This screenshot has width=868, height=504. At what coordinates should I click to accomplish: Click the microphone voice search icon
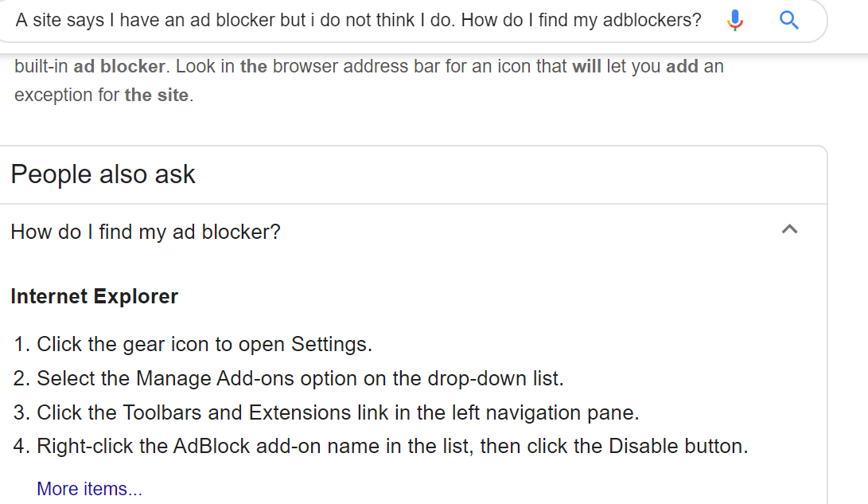(735, 20)
